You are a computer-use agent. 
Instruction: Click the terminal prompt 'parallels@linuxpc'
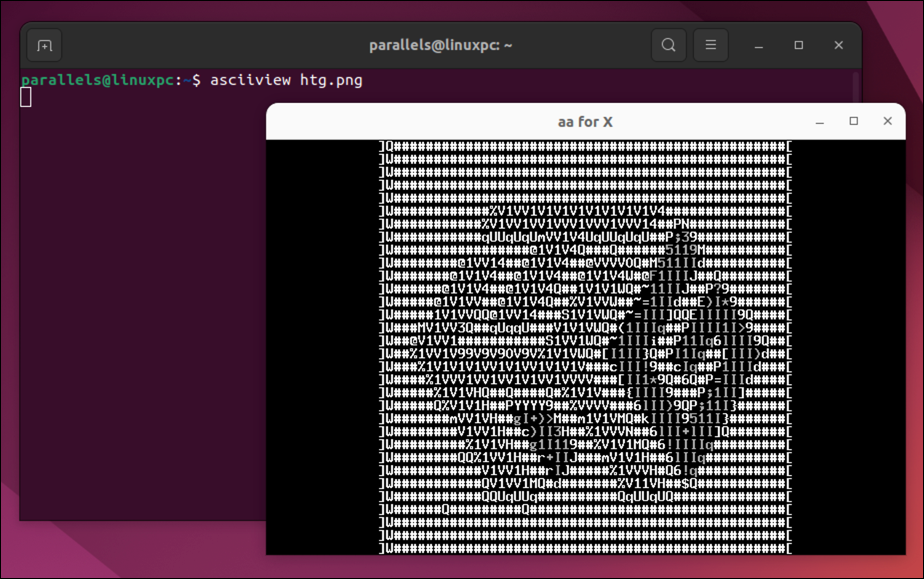[x=98, y=80]
